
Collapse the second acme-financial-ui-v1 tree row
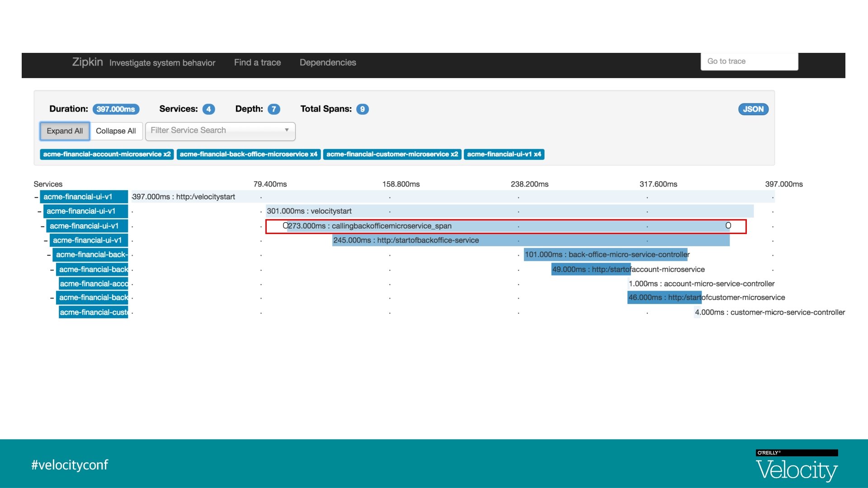coord(39,211)
